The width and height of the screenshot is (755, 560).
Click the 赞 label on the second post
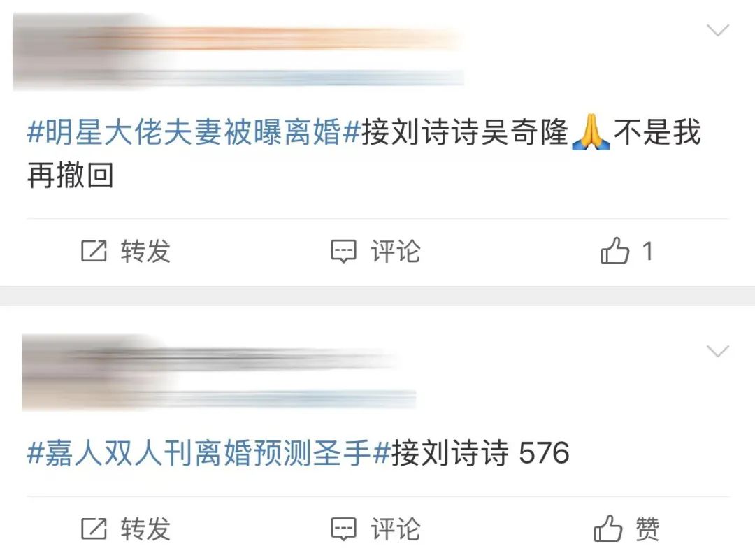tap(647, 529)
